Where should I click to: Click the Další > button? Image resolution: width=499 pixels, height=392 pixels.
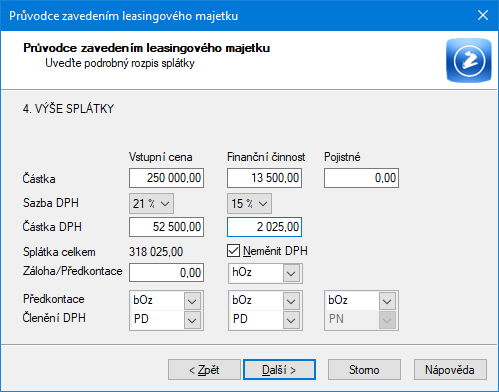[279, 369]
